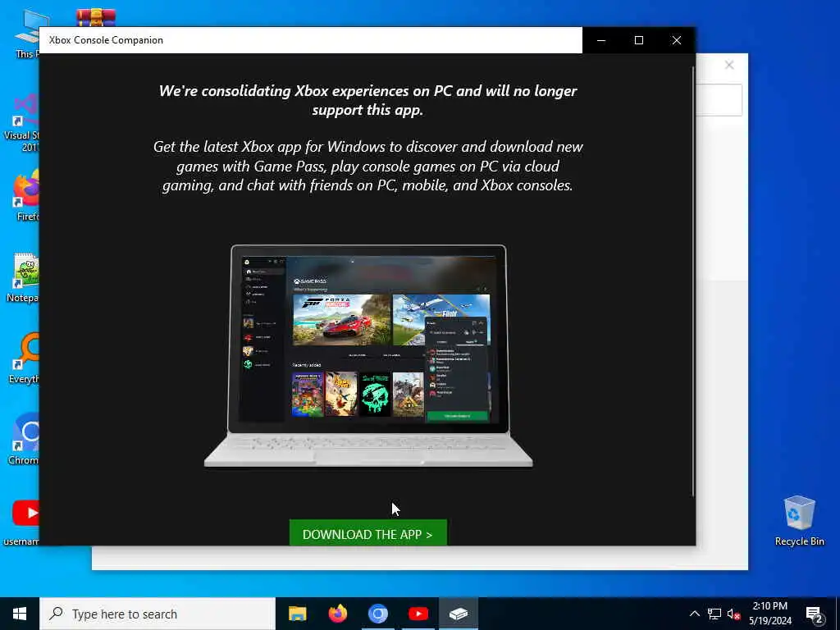Image resolution: width=840 pixels, height=630 pixels.
Task: Open File Explorer from the taskbar
Action: (x=297, y=614)
